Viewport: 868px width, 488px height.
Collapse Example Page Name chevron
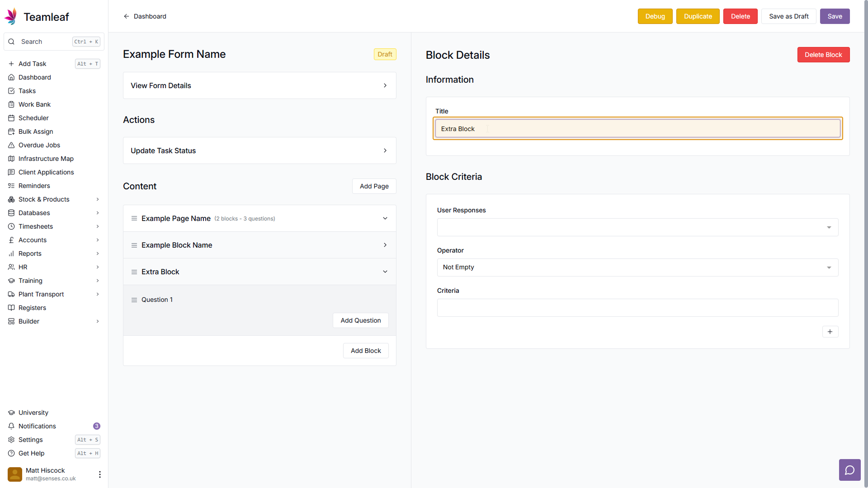tap(385, 219)
